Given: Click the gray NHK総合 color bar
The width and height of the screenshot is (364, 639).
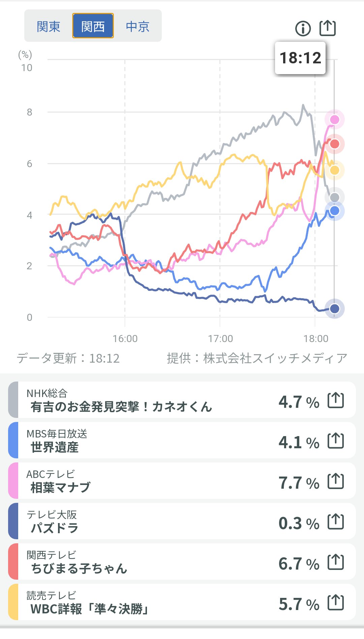Looking at the screenshot, I should (x=13, y=400).
